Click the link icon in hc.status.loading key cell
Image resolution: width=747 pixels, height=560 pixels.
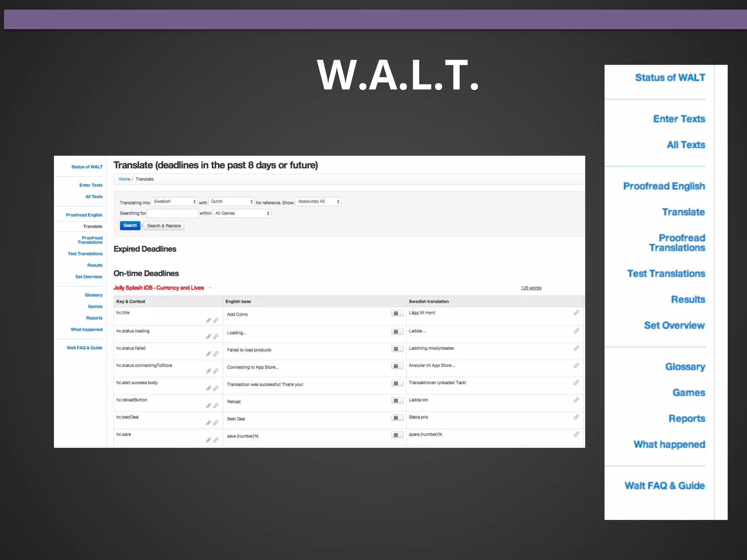[x=216, y=337]
